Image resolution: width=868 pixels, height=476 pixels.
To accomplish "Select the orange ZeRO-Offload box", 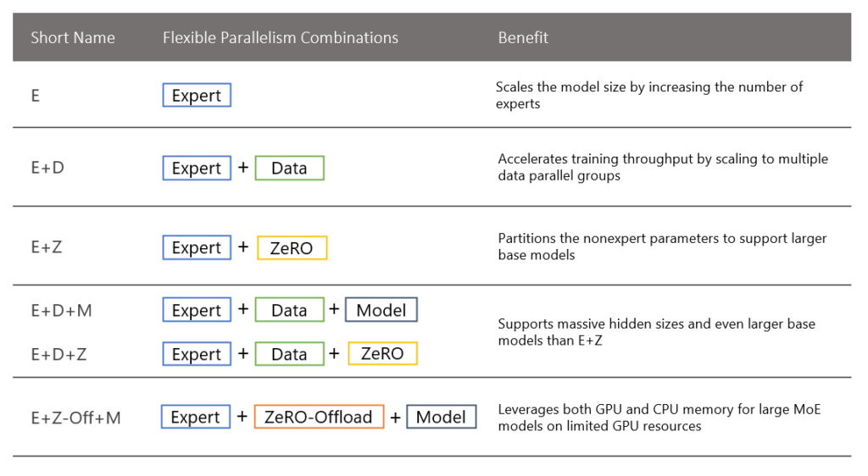I will [x=319, y=418].
